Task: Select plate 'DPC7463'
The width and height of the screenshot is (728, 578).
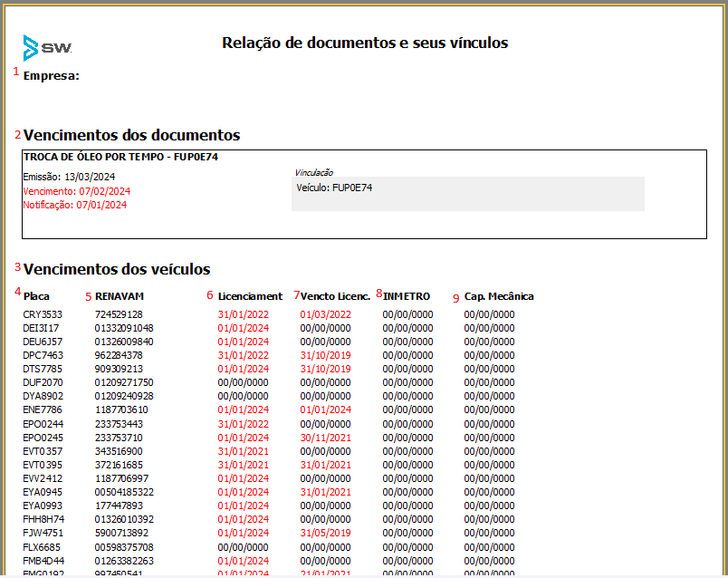Action: (x=43, y=355)
